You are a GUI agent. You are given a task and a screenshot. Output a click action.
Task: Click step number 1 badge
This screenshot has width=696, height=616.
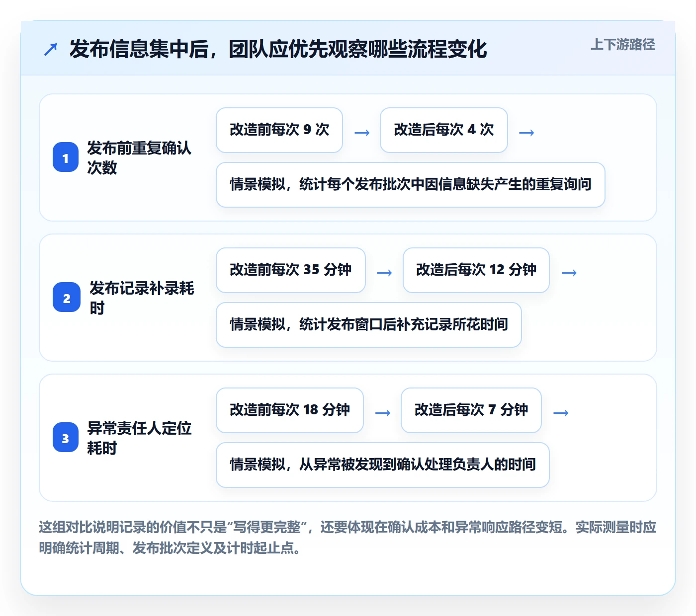[x=66, y=157]
